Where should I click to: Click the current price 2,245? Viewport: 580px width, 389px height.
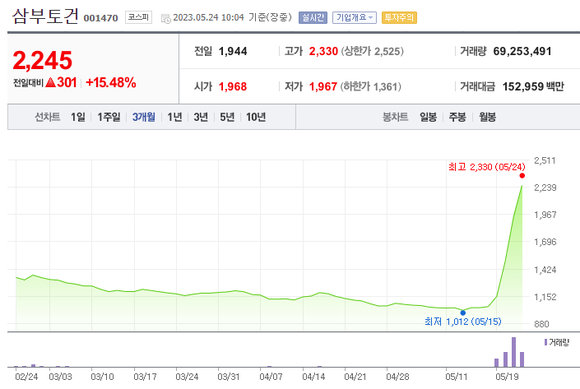pyautogui.click(x=43, y=60)
